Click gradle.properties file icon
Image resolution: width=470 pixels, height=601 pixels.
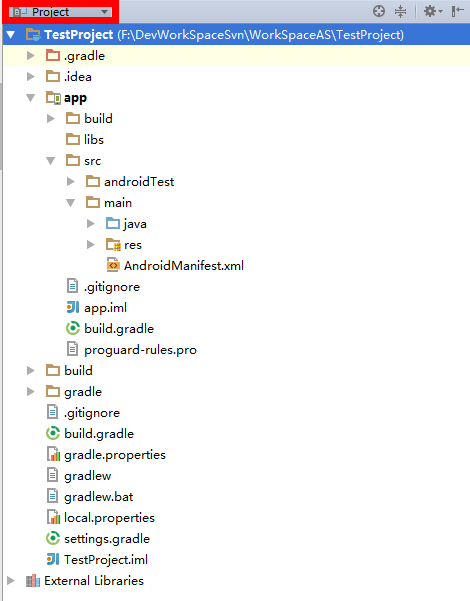[54, 454]
